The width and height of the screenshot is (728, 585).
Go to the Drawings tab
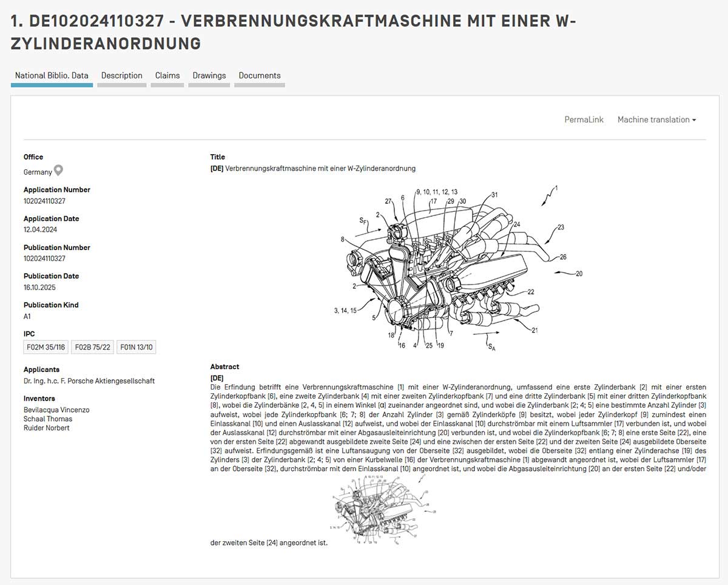(x=209, y=76)
